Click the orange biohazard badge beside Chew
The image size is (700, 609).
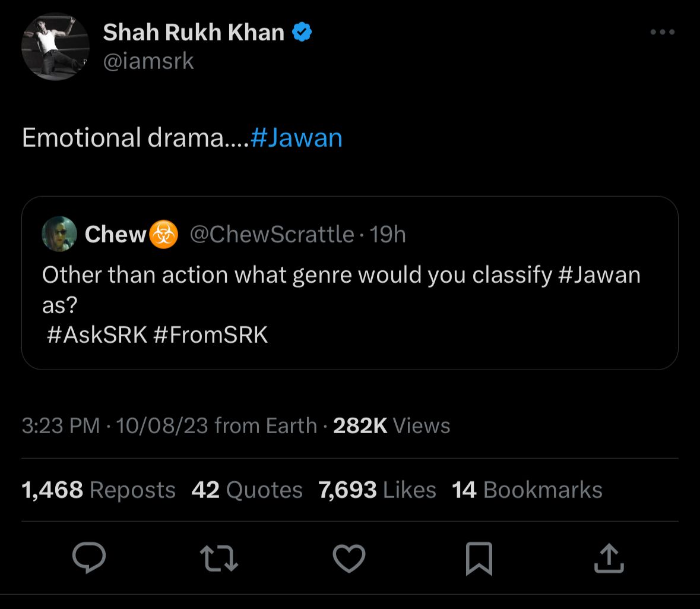(x=163, y=234)
